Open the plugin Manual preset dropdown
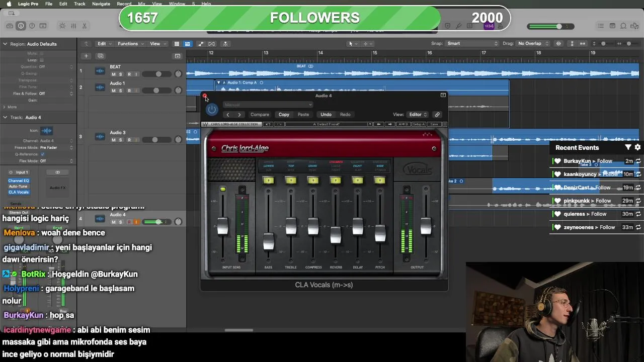Image resolution: width=644 pixels, height=362 pixels. pos(267,105)
